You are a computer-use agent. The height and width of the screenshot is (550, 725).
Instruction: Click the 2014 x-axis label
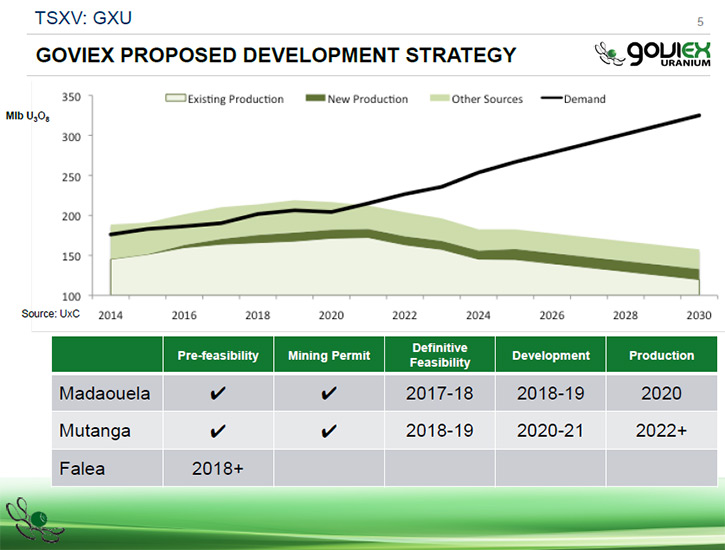pos(111,316)
